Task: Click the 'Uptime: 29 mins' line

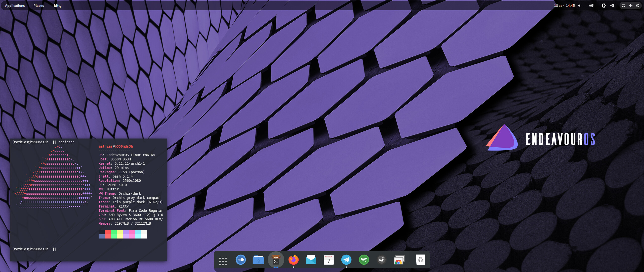Action: click(114, 168)
